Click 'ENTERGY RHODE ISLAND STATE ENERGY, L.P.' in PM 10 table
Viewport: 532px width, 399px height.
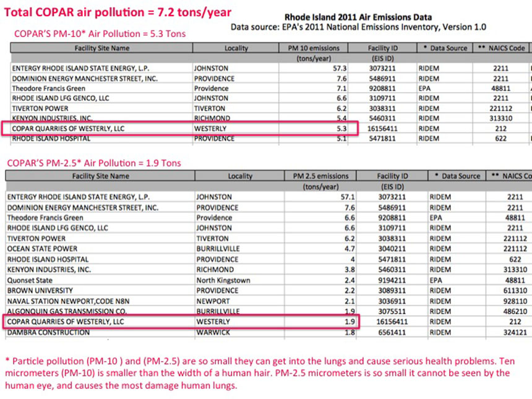tap(80, 68)
